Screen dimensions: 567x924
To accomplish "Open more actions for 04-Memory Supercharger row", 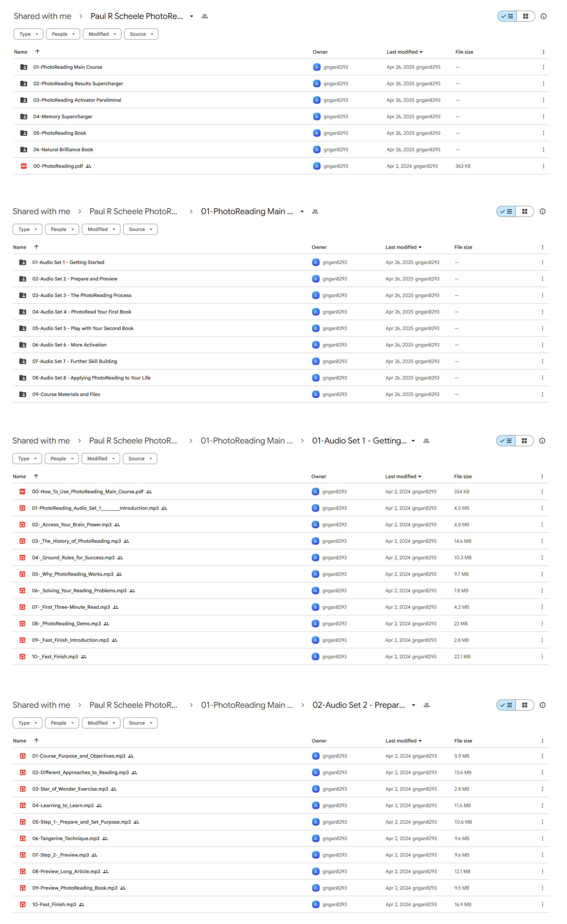I will (543, 117).
